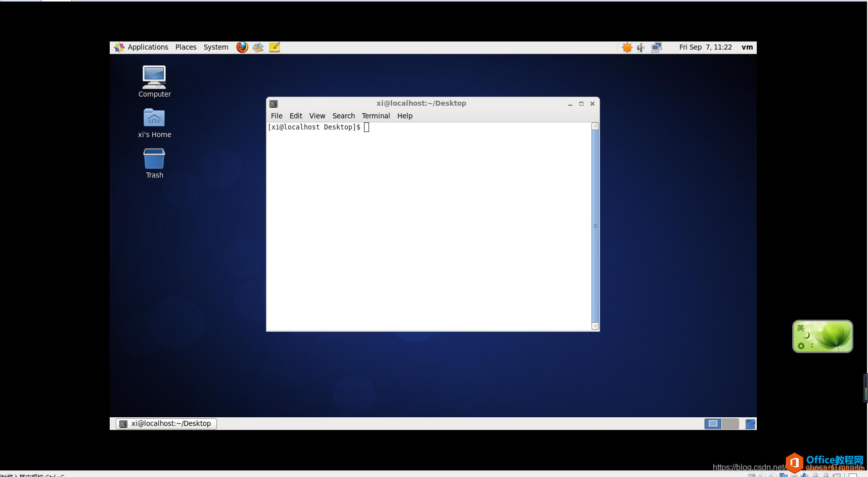Switch to the first workspace
868x477 pixels.
[713, 424]
